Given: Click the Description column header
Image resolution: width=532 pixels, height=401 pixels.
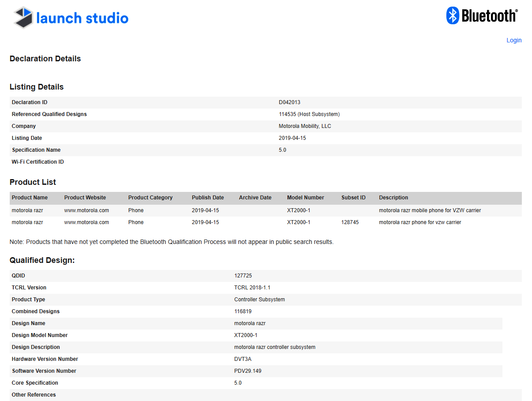Looking at the screenshot, I should click(393, 198).
